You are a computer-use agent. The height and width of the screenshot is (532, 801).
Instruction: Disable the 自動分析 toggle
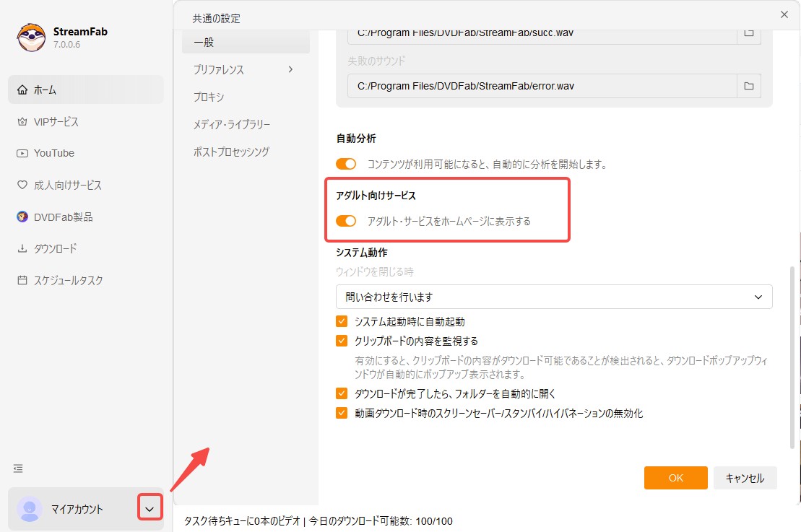346,164
